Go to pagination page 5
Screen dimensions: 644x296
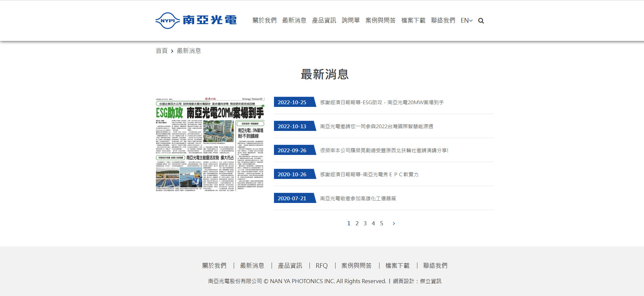tap(382, 223)
